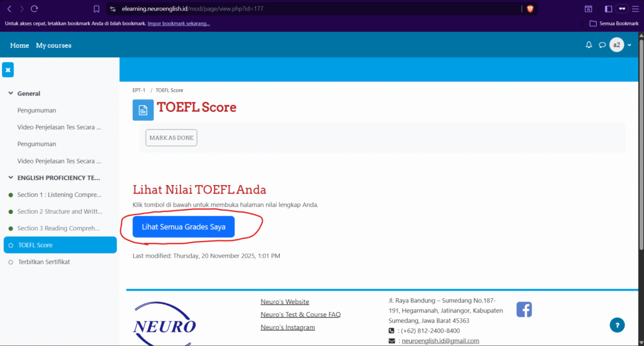Click the Brave shield icon in the address bar
Image resolution: width=644 pixels, height=346 pixels.
pos(530,9)
